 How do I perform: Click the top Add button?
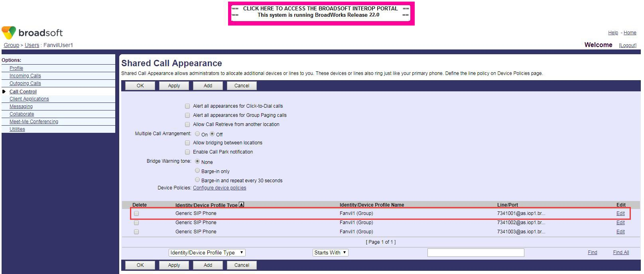tap(208, 86)
